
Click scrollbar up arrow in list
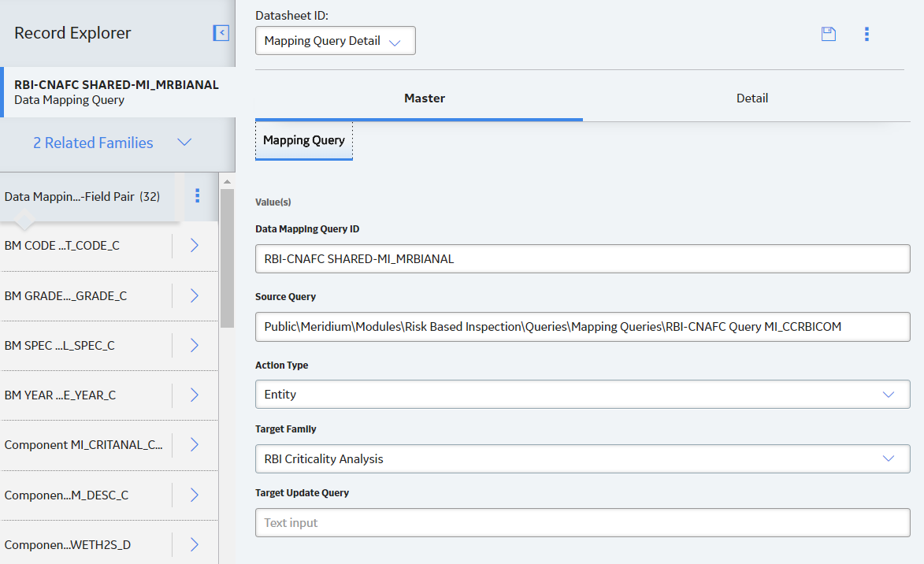(227, 181)
